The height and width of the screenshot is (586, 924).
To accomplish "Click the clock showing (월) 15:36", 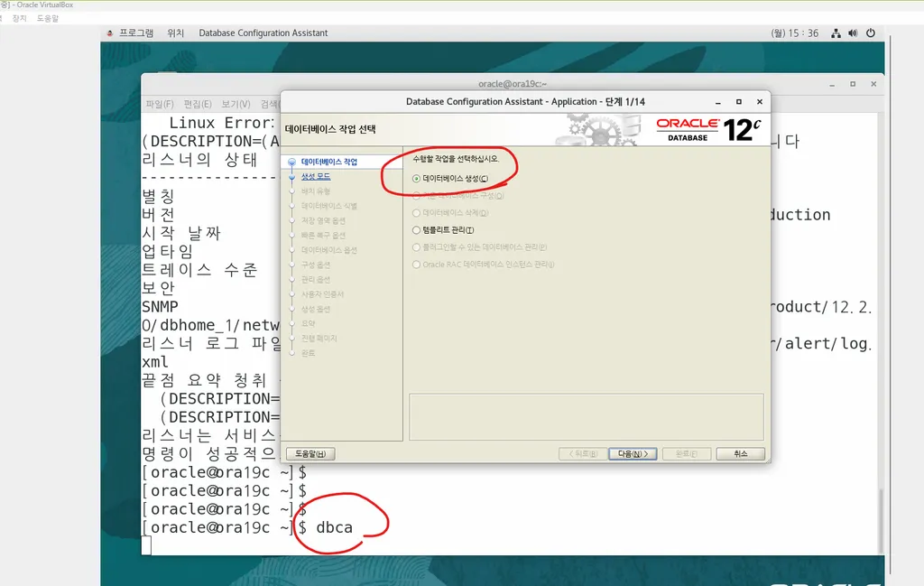I will 794,33.
